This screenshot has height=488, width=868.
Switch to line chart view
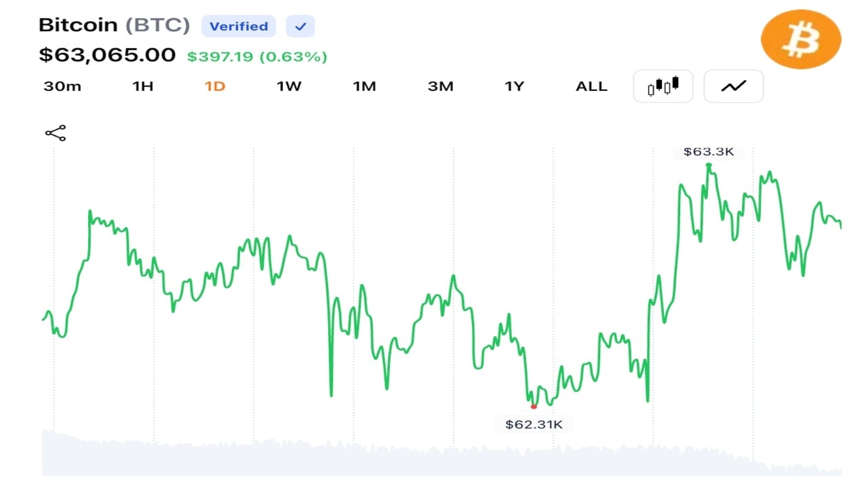pyautogui.click(x=734, y=86)
